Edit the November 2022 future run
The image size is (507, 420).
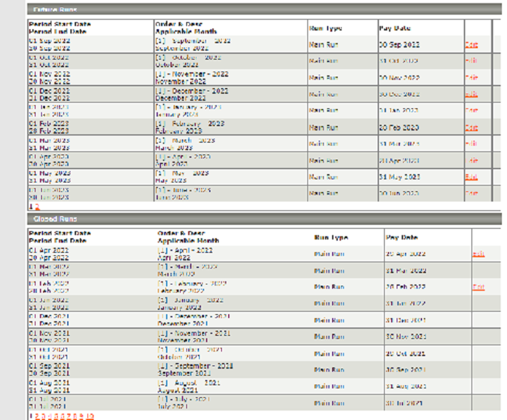click(x=472, y=77)
